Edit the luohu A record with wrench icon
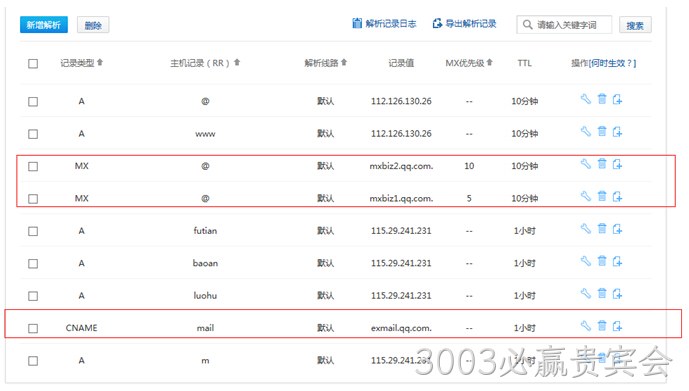Image resolution: width=689 pixels, height=391 pixels. pyautogui.click(x=586, y=293)
